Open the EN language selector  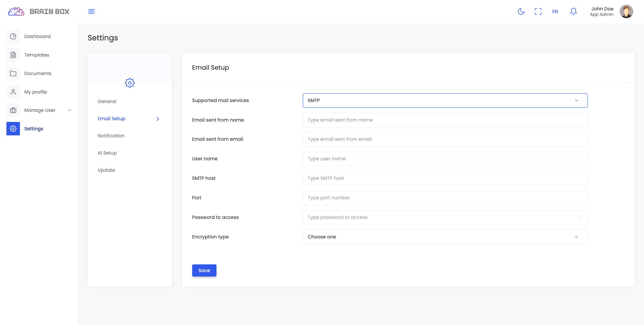(x=555, y=11)
